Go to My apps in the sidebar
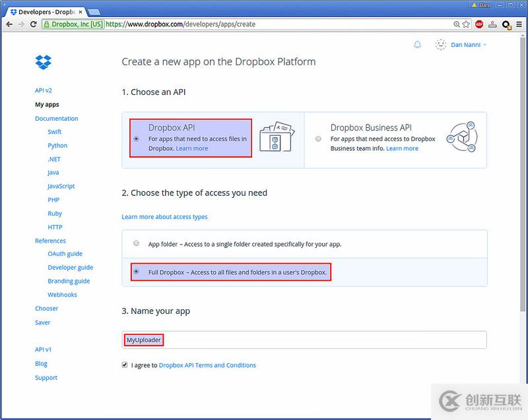 [47, 105]
